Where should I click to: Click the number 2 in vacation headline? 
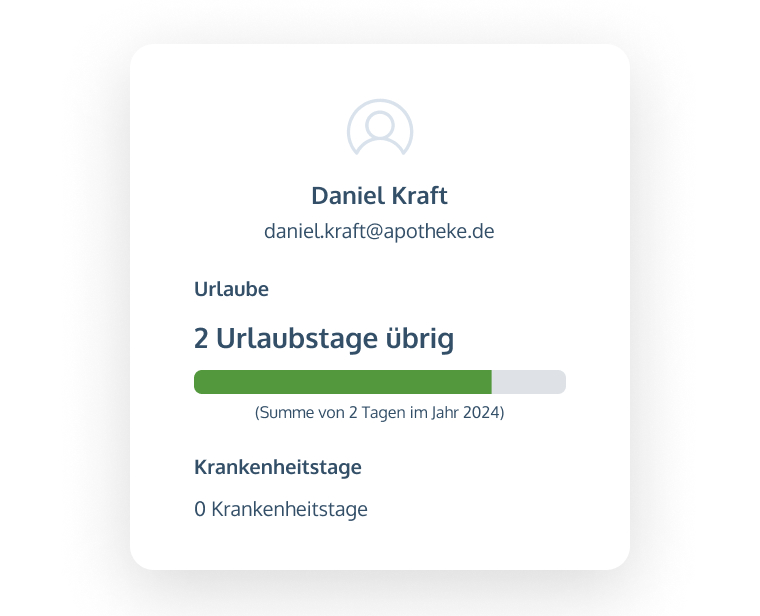pos(201,339)
